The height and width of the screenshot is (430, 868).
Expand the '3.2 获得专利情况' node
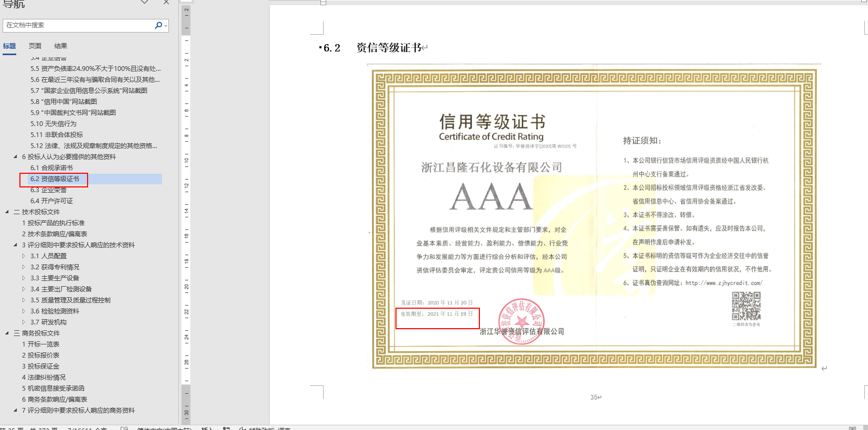tap(24, 267)
